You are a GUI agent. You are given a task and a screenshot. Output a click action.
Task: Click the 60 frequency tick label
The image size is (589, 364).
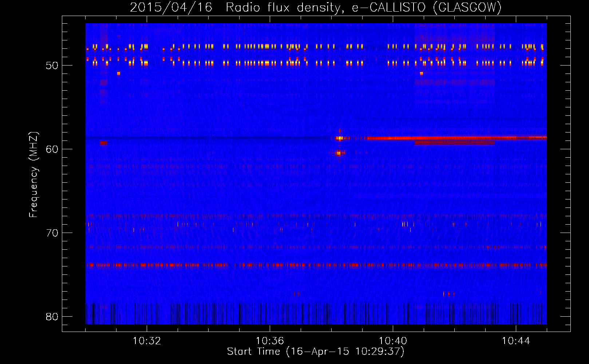pyautogui.click(x=52, y=149)
